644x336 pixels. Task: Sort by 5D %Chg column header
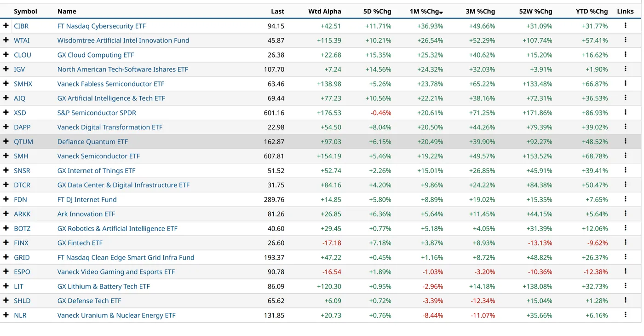point(377,11)
